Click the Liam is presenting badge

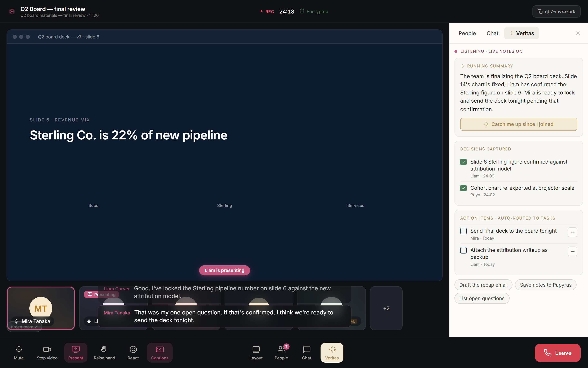(x=224, y=270)
